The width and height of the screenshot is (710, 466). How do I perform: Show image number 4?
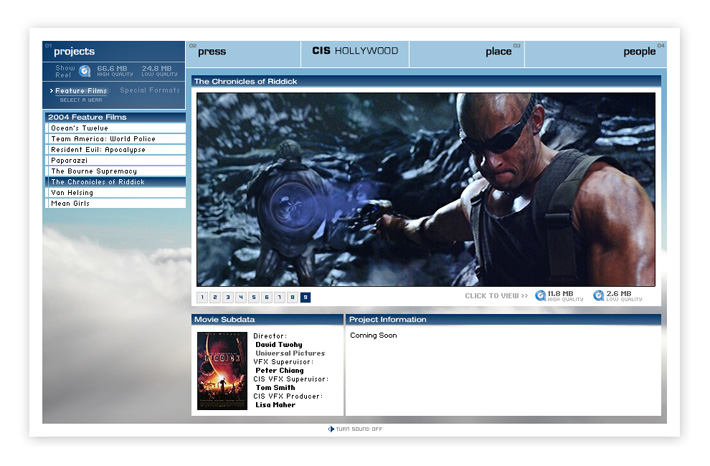[x=241, y=297]
